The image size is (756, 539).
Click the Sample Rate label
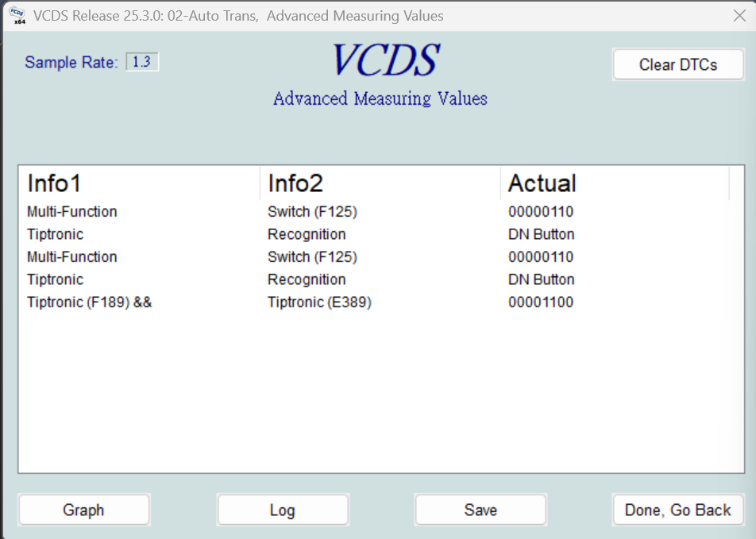coord(71,62)
